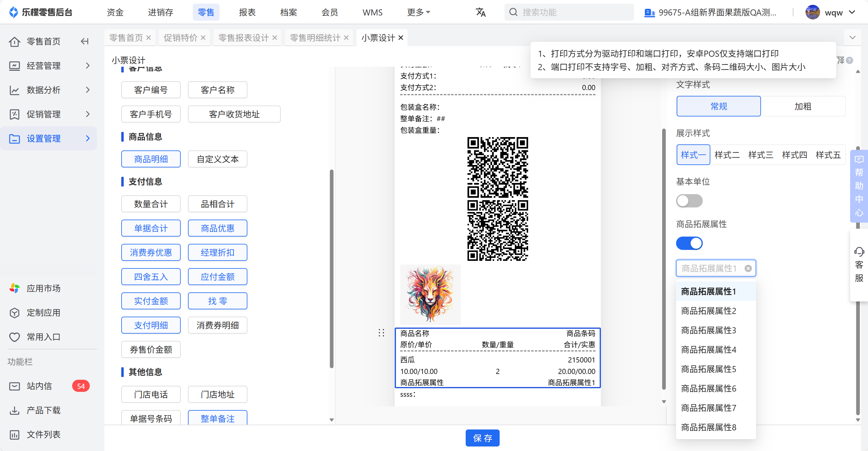Screen dimensions: 868x451
Task: Open the 应用市场 app market icon
Action: (x=15, y=288)
